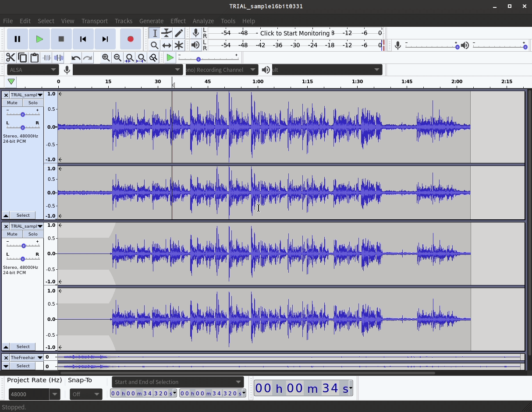Collapse the first track with its arrow button
Screen dimensions: 532x412
[6, 215]
